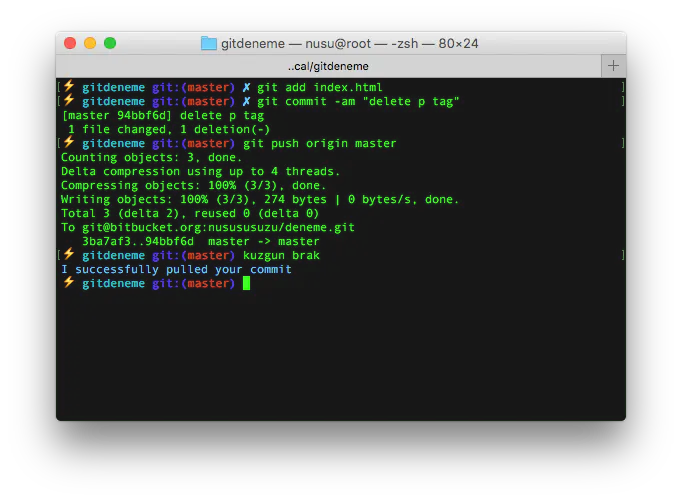Click 'I successfully pulled your commit' line
The height and width of the screenshot is (501, 682).
(176, 269)
